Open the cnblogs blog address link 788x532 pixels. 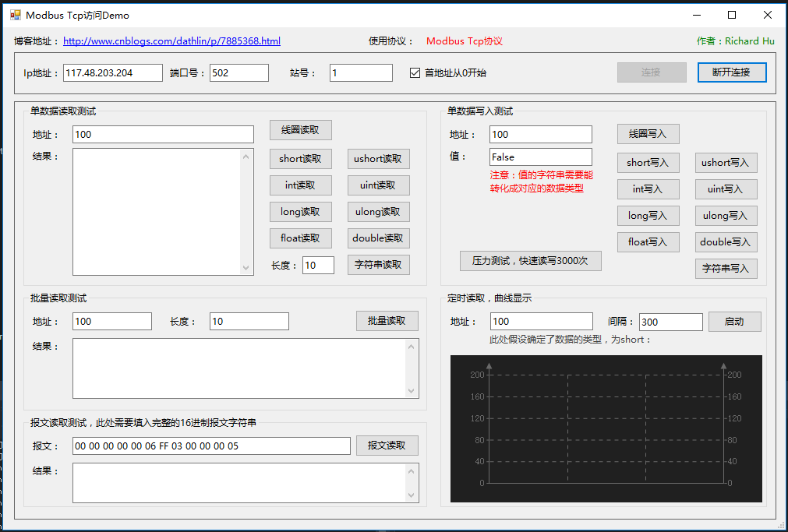(172, 41)
